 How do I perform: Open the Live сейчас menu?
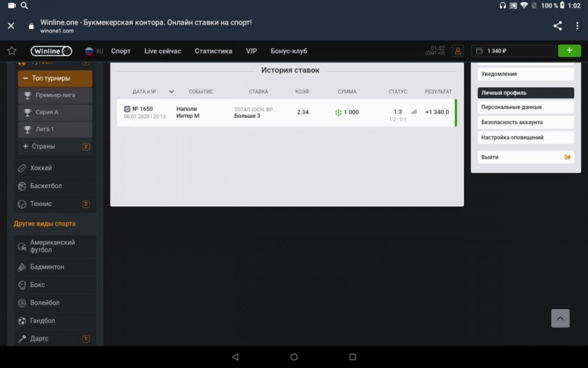(x=162, y=51)
